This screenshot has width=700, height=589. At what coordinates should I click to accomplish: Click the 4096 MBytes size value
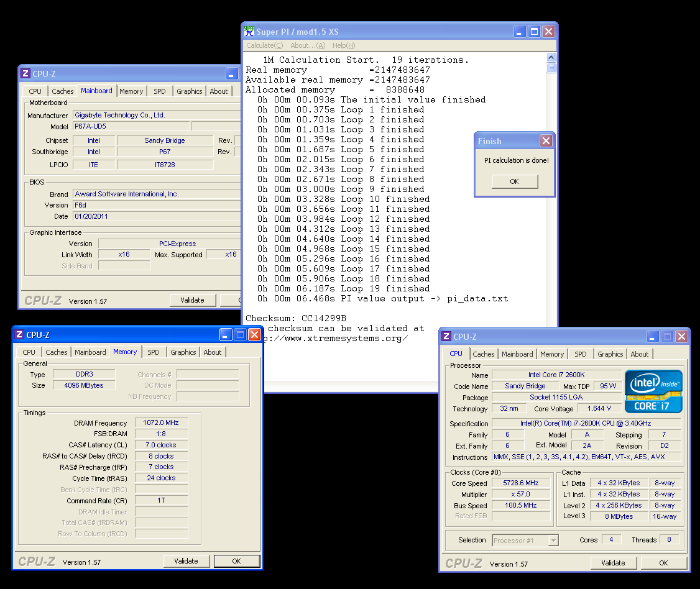84,385
